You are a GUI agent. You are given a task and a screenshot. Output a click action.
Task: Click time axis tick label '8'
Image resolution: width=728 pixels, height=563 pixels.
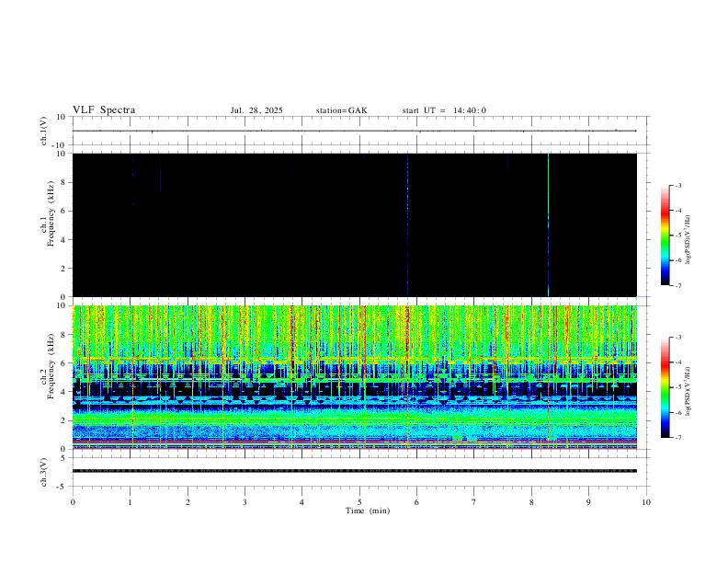coord(531,502)
